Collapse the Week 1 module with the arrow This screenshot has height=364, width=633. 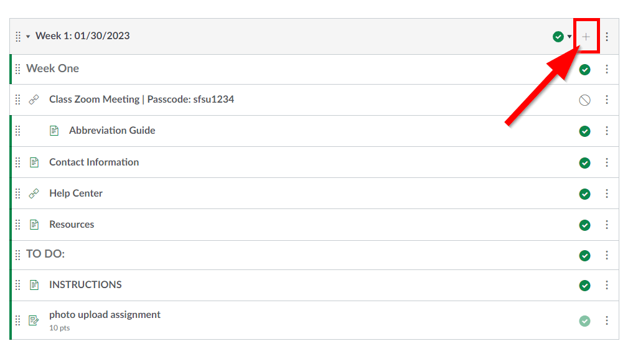point(28,37)
